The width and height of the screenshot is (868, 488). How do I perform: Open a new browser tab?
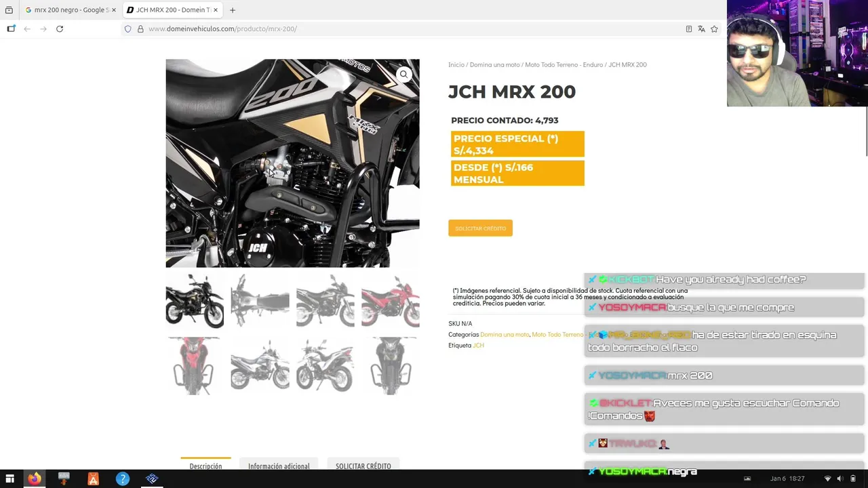tap(233, 10)
